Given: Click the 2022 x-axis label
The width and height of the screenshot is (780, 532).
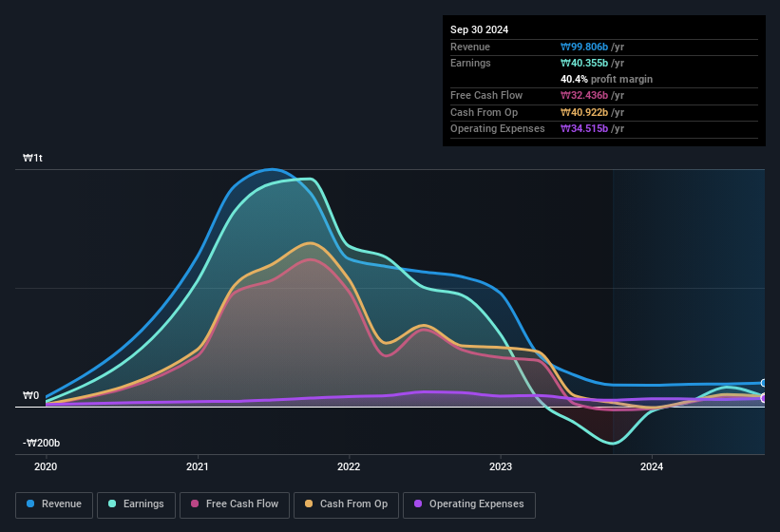Looking at the screenshot, I should click(349, 466).
